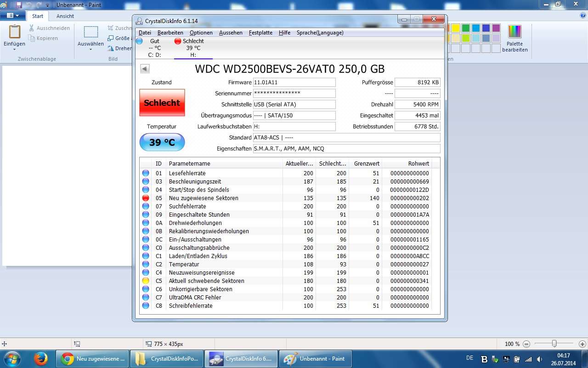The image size is (588, 368).
Task: Click the Undo arrow in Paint quick access
Action: (28, 5)
